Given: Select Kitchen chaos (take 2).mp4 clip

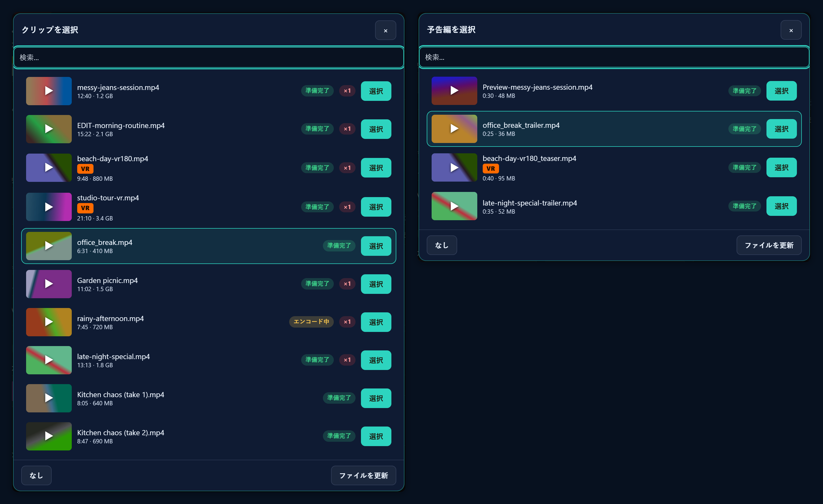Looking at the screenshot, I should 376,436.
